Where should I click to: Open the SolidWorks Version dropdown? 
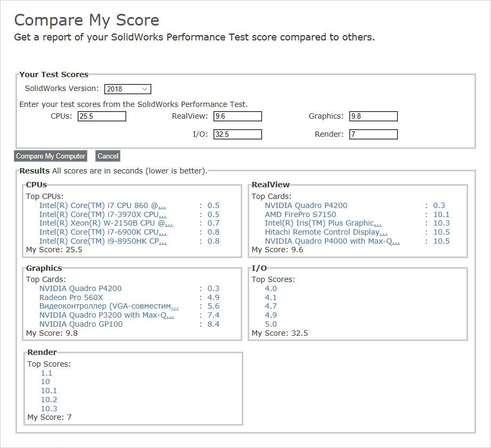coord(128,89)
